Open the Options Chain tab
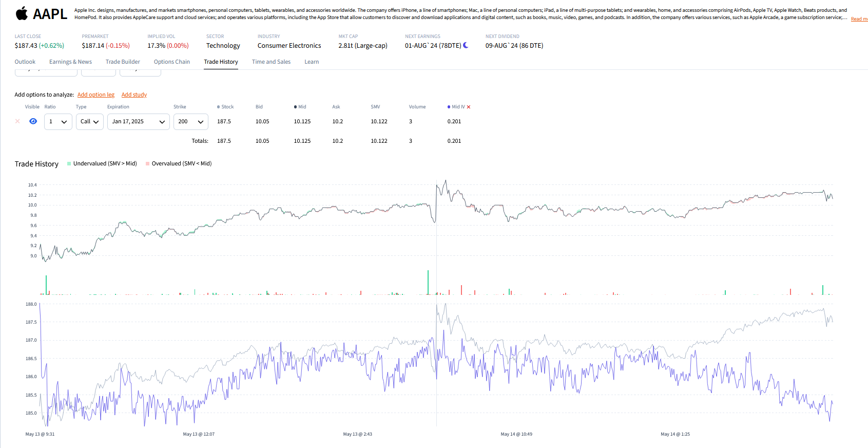The height and width of the screenshot is (448, 868). [172, 62]
